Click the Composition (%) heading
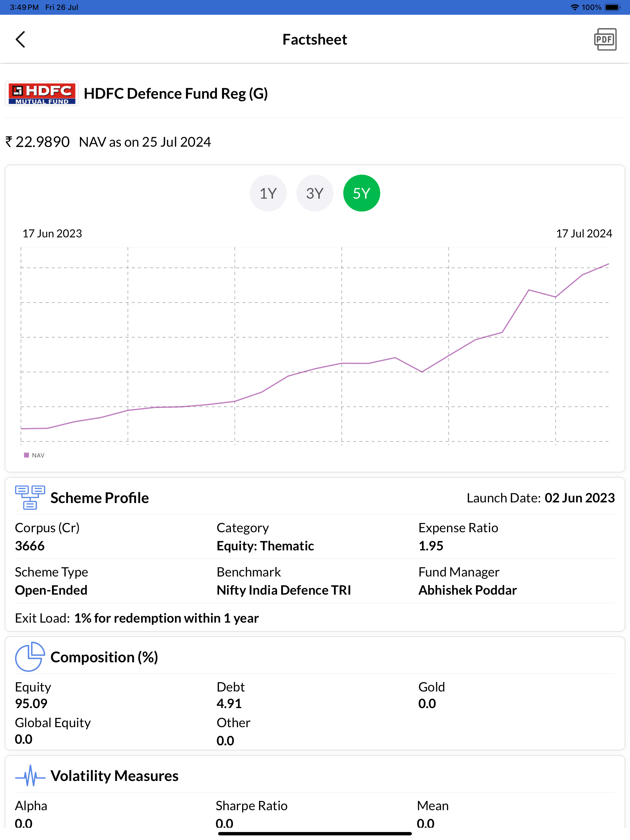 point(104,657)
